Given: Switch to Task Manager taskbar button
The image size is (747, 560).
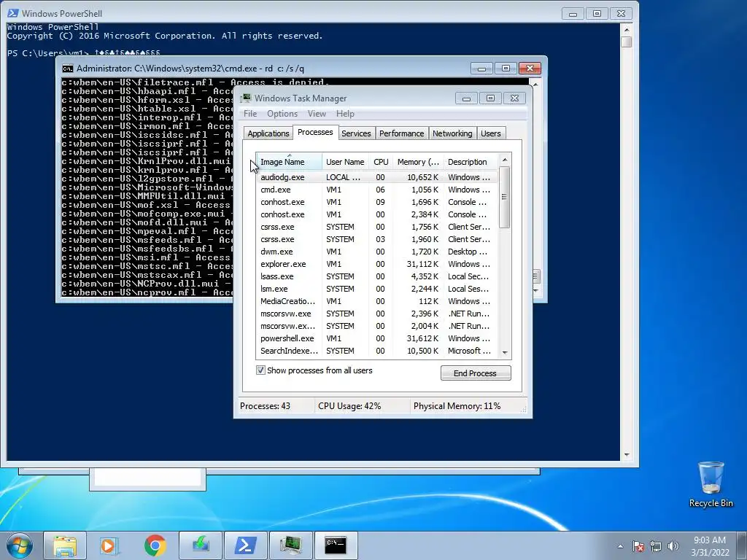Looking at the screenshot, I should pyautogui.click(x=290, y=545).
